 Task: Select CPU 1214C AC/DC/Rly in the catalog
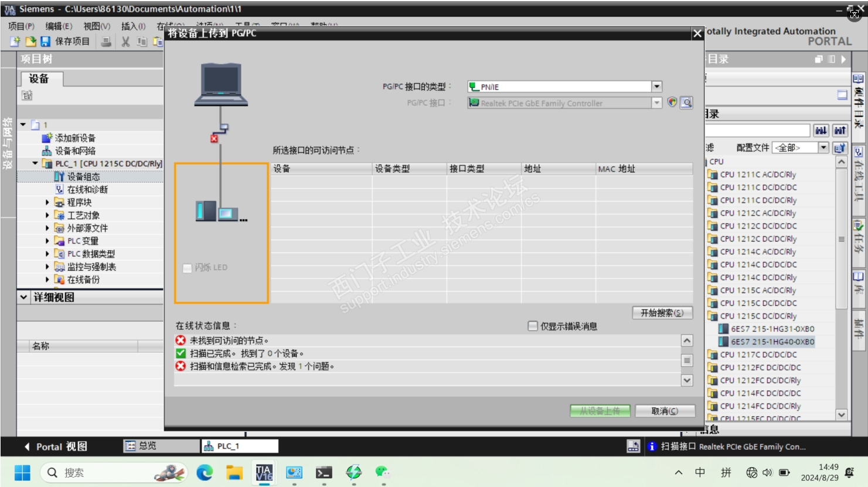coord(758,251)
